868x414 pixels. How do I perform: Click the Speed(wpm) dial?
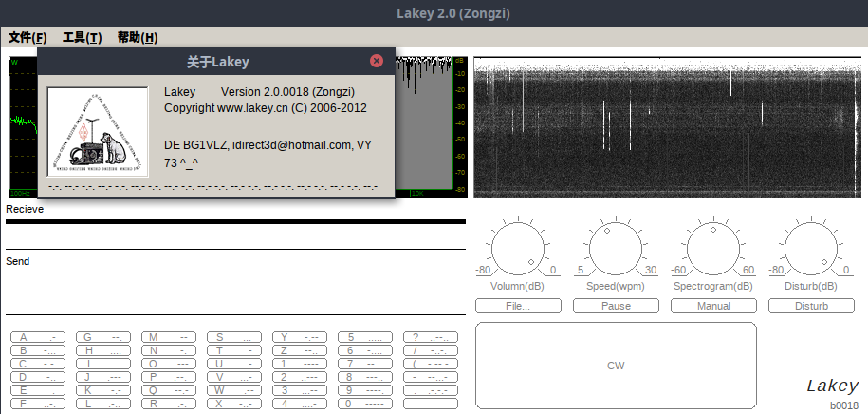coord(615,249)
